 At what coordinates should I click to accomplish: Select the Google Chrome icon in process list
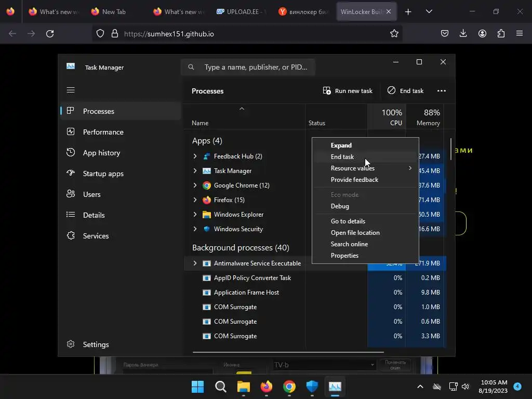pos(207,185)
